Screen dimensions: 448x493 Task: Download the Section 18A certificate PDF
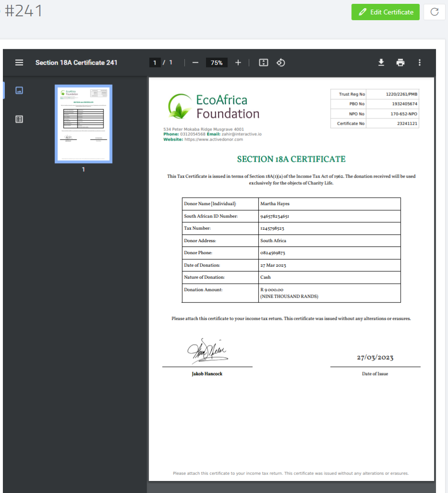click(381, 63)
